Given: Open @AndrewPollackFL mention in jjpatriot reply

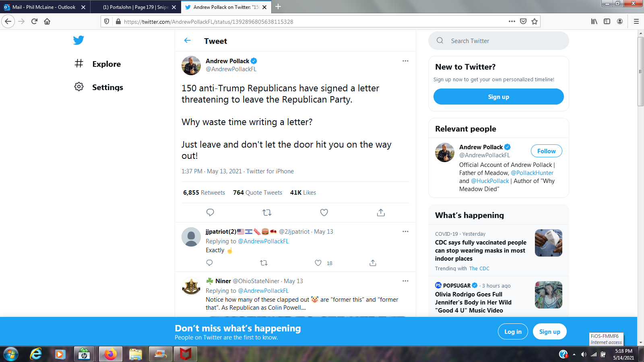Looking at the screenshot, I should [263, 241].
